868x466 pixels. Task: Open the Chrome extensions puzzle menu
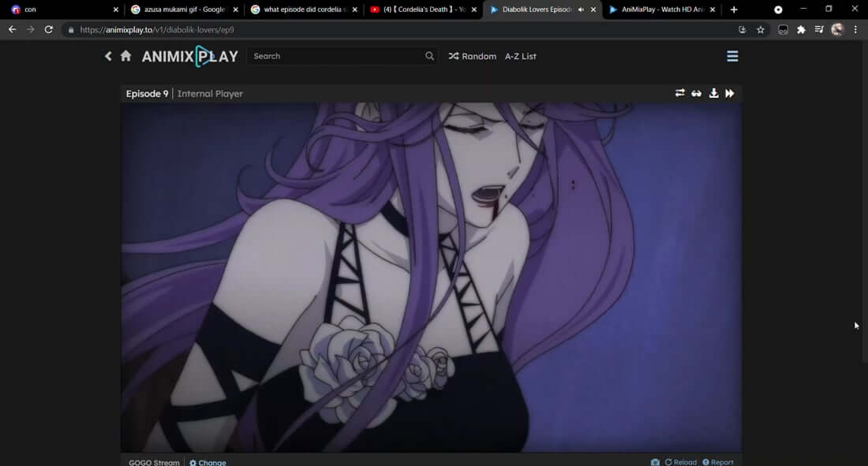click(801, 29)
